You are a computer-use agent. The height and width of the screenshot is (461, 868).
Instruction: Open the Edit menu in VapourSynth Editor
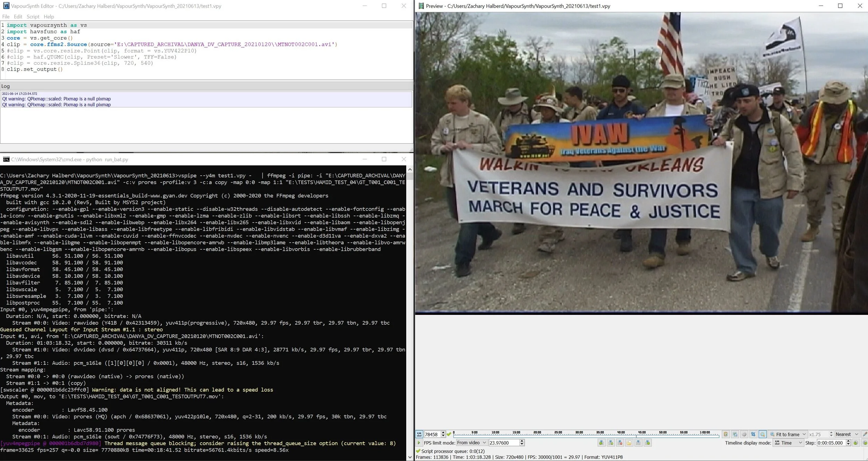pyautogui.click(x=18, y=17)
